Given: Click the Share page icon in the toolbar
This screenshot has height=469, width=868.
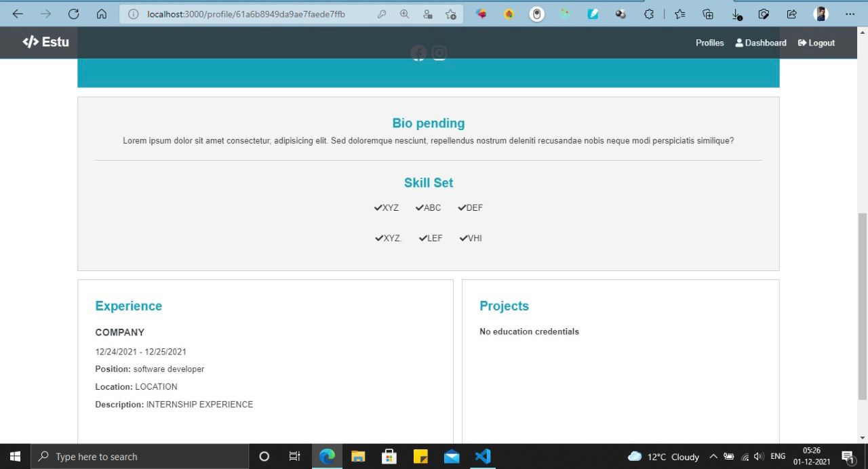Looking at the screenshot, I should (791, 14).
